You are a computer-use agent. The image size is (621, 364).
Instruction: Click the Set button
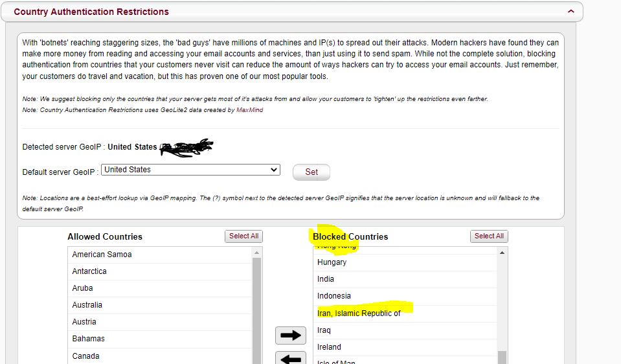click(x=311, y=172)
